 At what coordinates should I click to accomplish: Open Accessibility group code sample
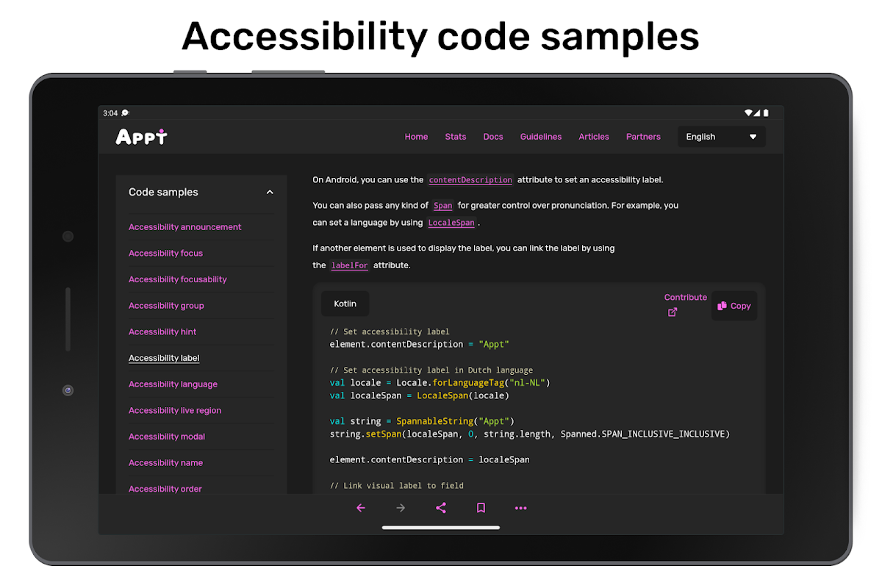click(x=166, y=306)
